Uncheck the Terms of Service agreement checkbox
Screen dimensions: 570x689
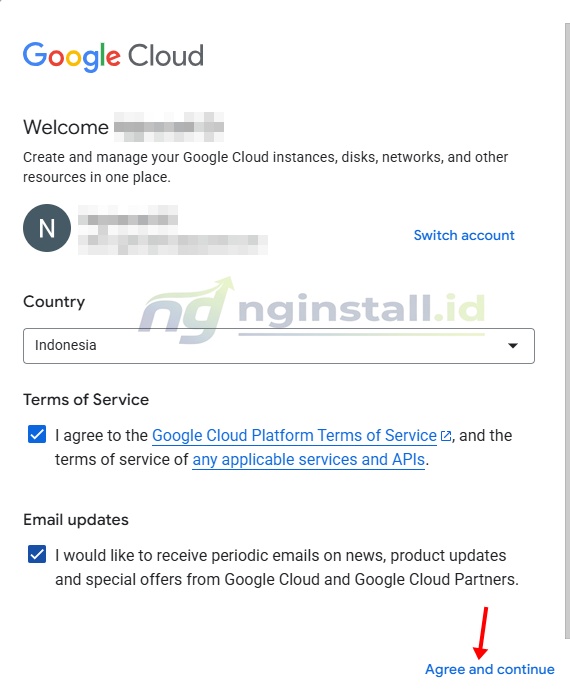pos(37,434)
